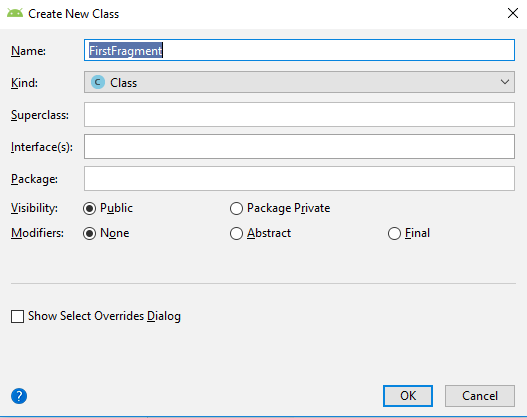This screenshot has width=527, height=418.
Task: Choose Package Private visibility
Action: click(236, 208)
